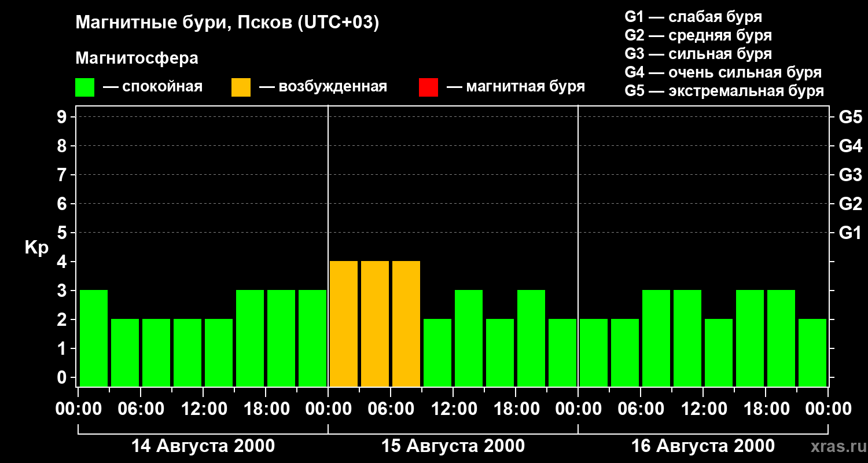The width and height of the screenshot is (868, 463).
Task: Click the 'Магнитосфера' heading
Action: pyautogui.click(x=137, y=58)
